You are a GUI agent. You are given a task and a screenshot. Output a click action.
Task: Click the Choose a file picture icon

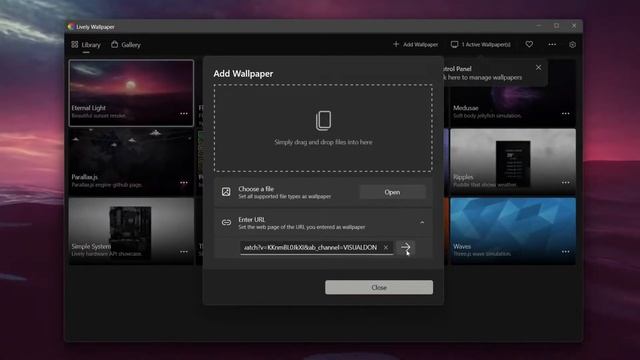[226, 192]
